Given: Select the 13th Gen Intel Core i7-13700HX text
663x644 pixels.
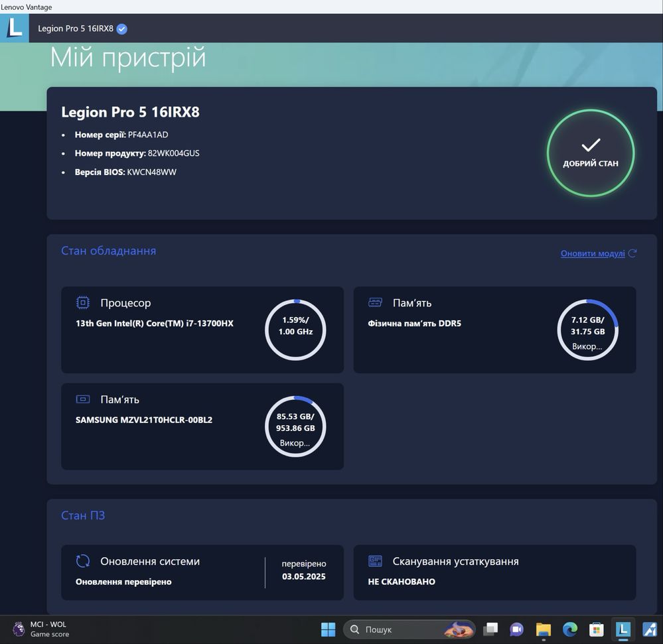Looking at the screenshot, I should pos(155,323).
